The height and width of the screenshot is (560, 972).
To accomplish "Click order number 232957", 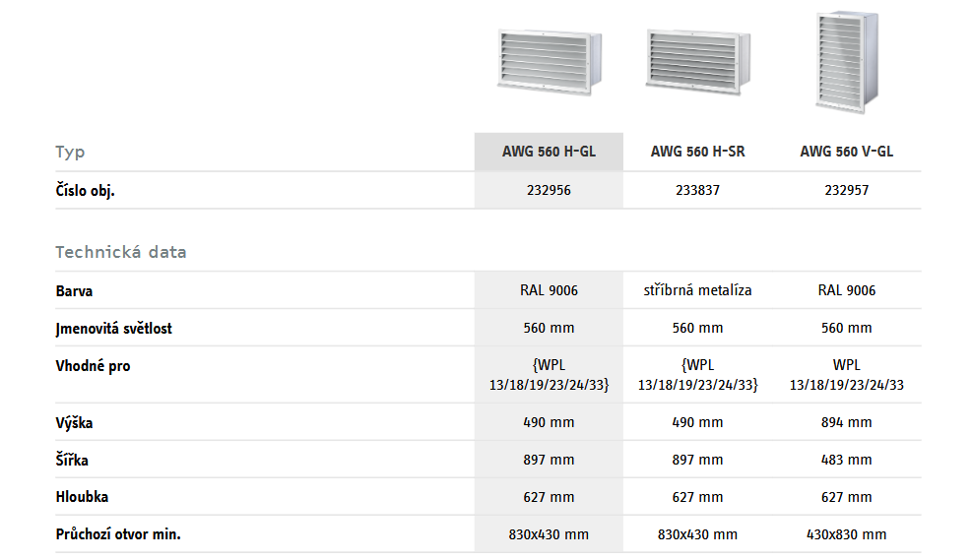I will pos(846,190).
